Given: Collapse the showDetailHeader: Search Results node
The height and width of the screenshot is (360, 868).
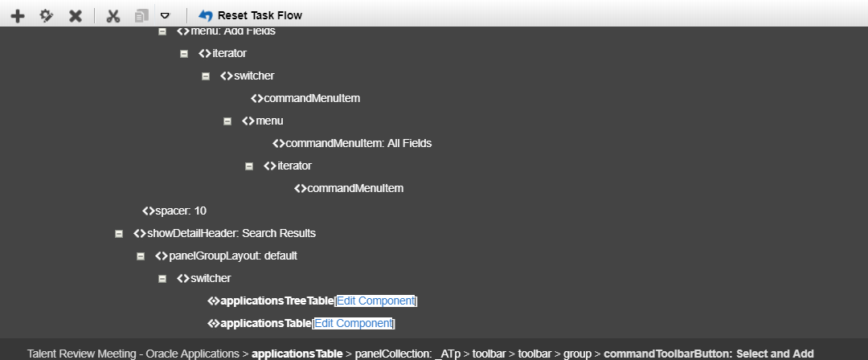Looking at the screenshot, I should tap(119, 234).
